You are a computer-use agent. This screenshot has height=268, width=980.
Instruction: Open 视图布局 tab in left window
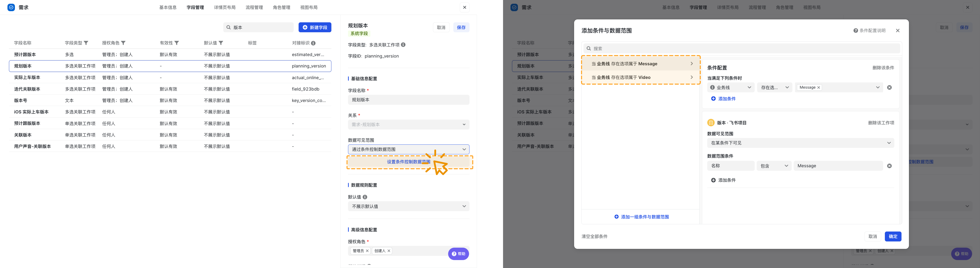tap(309, 7)
